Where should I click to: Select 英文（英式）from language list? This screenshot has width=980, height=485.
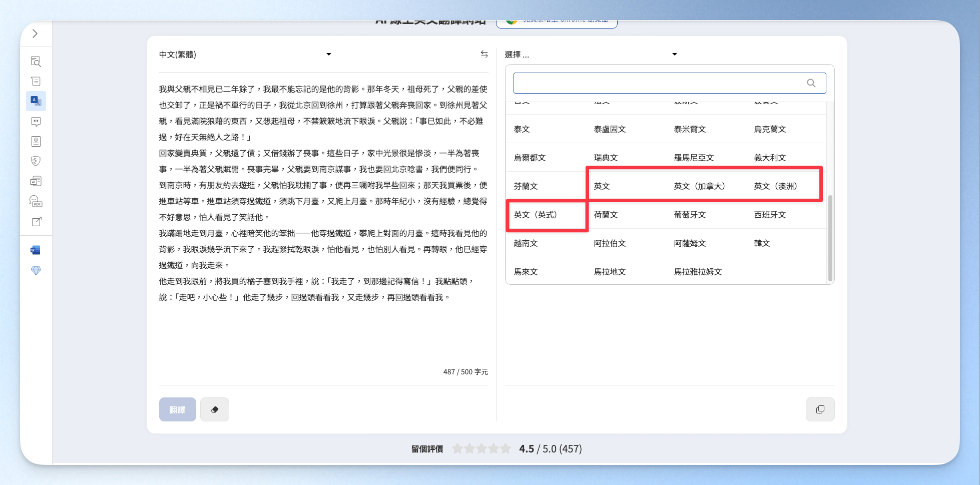pos(536,215)
